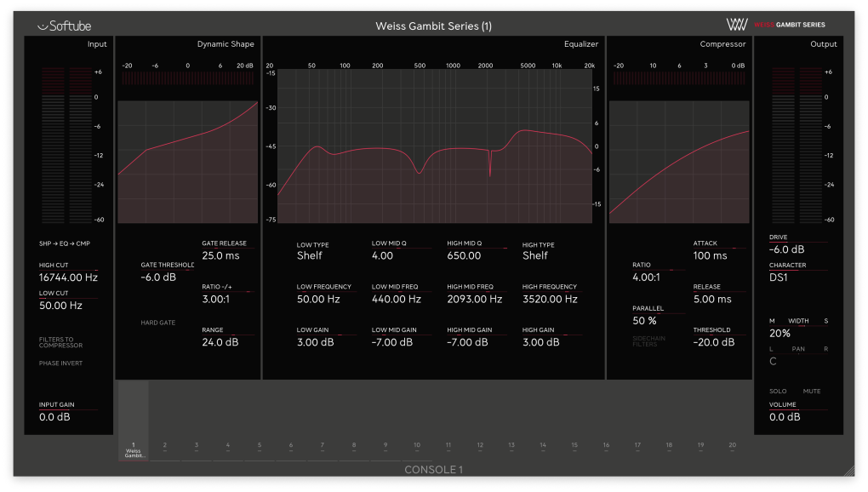Toggle the Hard Gate switch
This screenshot has width=868, height=492.
157,323
